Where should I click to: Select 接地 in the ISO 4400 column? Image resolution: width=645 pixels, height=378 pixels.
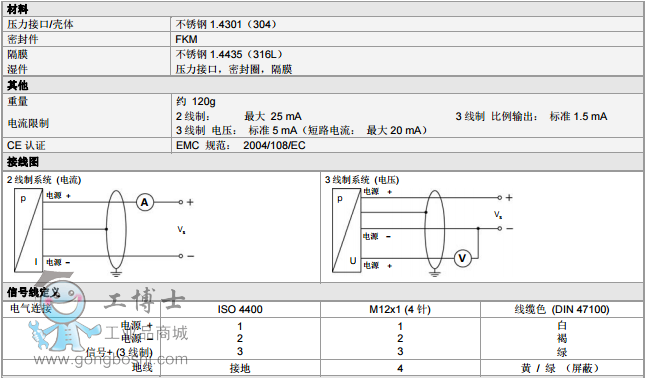coord(240,368)
